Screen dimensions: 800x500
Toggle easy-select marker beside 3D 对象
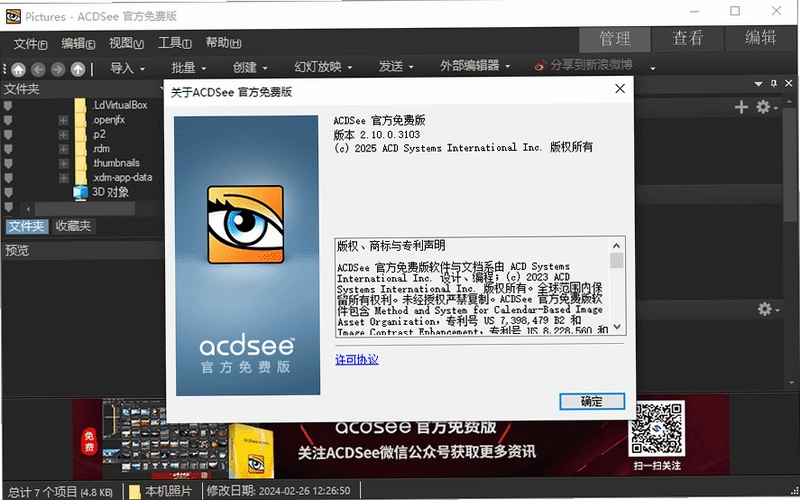pyautogui.click(x=8, y=192)
